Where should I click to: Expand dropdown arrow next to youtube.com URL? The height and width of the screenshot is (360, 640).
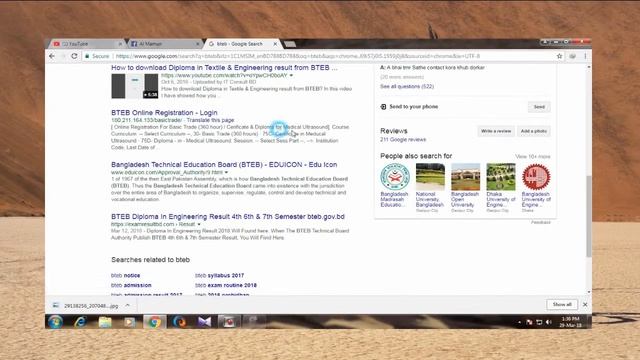click(291, 76)
